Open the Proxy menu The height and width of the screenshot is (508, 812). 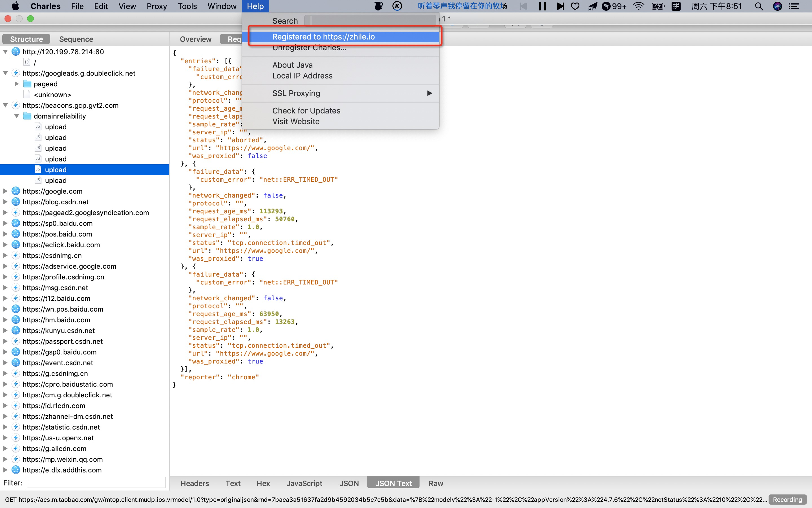[157, 6]
